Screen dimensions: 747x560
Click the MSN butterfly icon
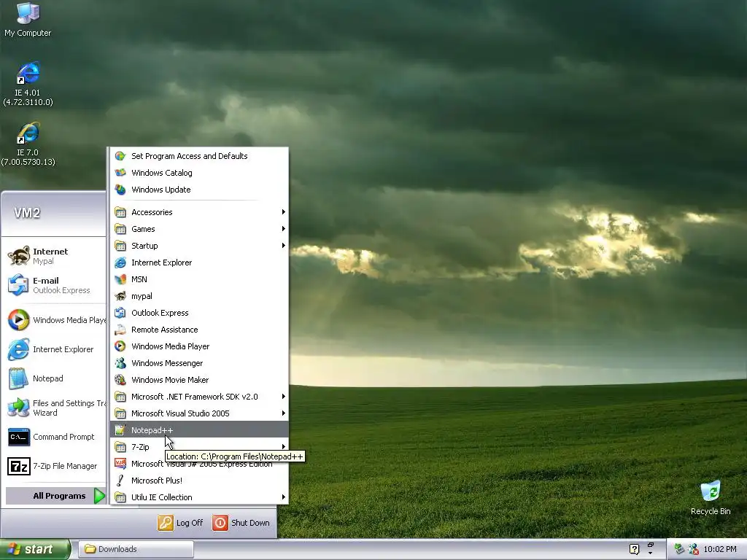[x=120, y=279]
